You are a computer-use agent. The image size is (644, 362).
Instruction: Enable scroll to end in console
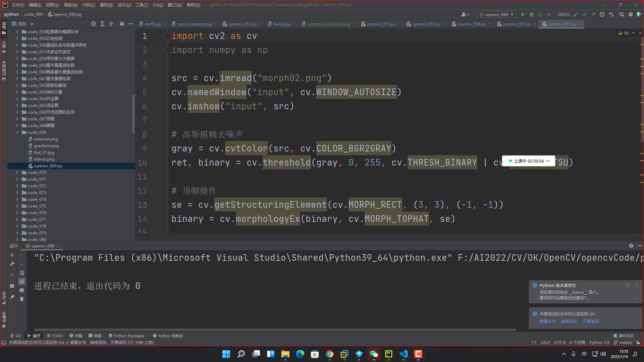tap(22, 282)
